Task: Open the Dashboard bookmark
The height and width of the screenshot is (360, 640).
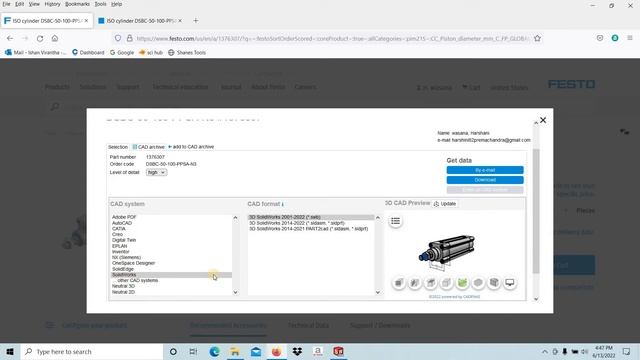Action: [88, 53]
